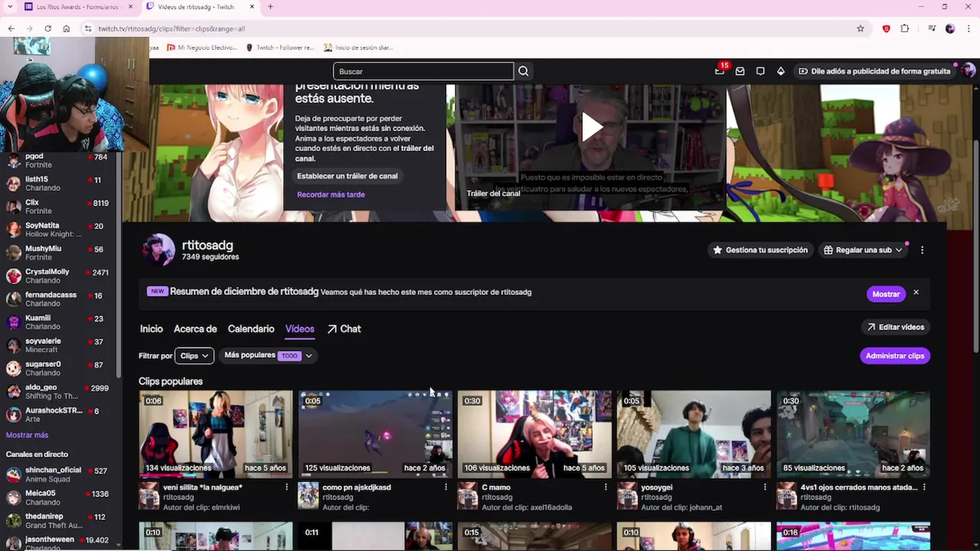Focus the Buscar search field

click(x=423, y=71)
